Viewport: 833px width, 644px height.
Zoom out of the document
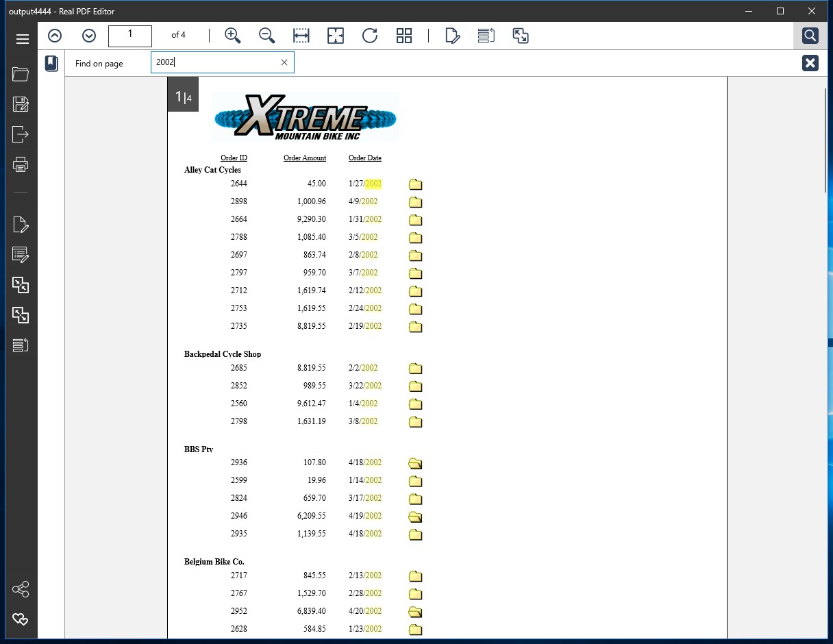click(x=266, y=36)
